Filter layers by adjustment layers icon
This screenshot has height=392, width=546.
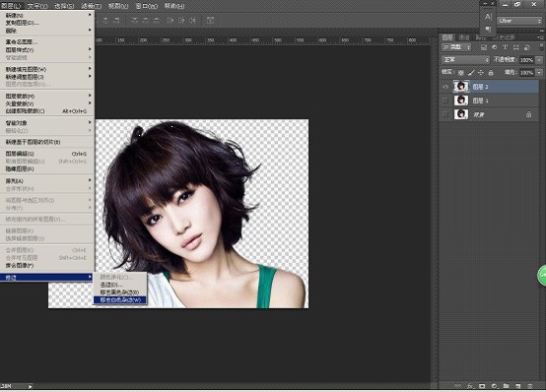point(494,47)
